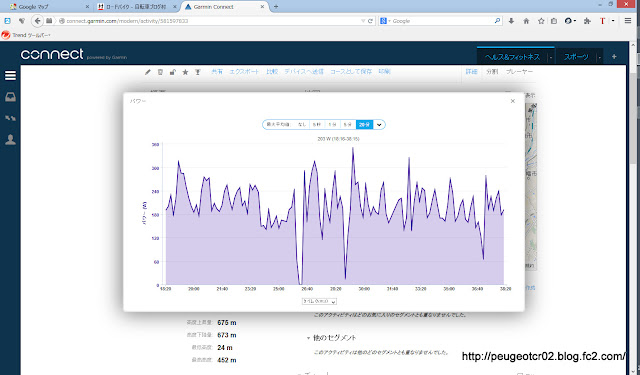Go to Firefox home icon
Image resolution: width=640 pixels, height=375 pixels.
click(x=526, y=21)
